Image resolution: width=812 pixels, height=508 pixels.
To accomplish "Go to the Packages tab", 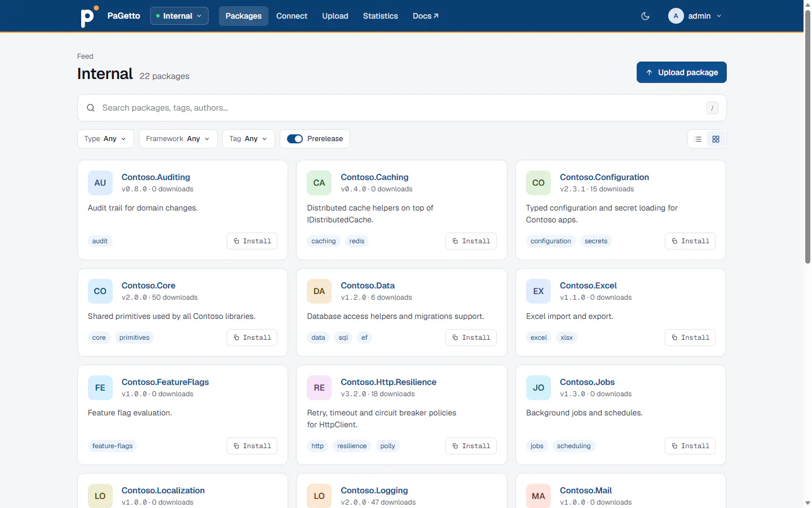I will [244, 16].
